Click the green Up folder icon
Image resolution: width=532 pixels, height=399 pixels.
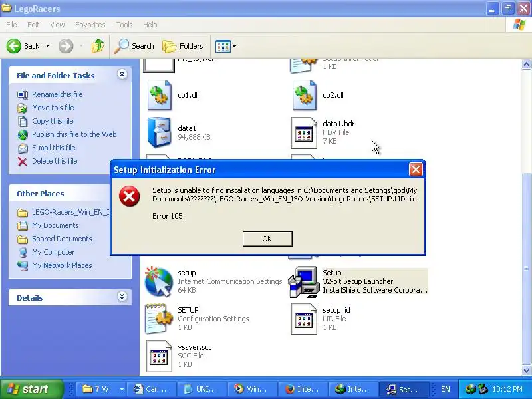coord(98,46)
